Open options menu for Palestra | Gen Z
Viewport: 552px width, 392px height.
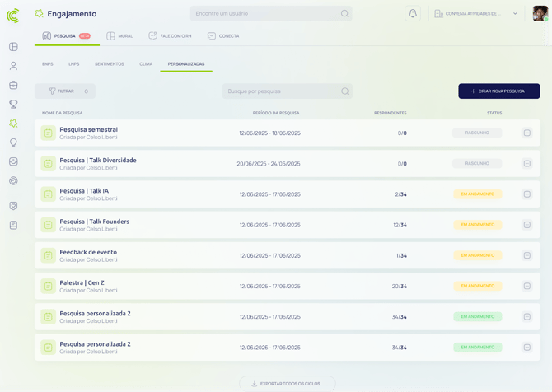(527, 287)
